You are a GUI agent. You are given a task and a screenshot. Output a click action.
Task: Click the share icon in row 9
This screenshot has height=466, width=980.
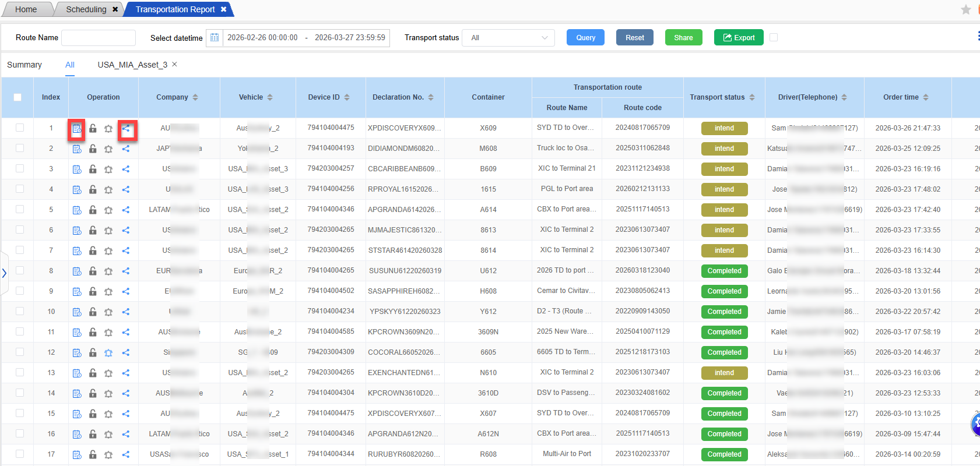[x=126, y=291]
